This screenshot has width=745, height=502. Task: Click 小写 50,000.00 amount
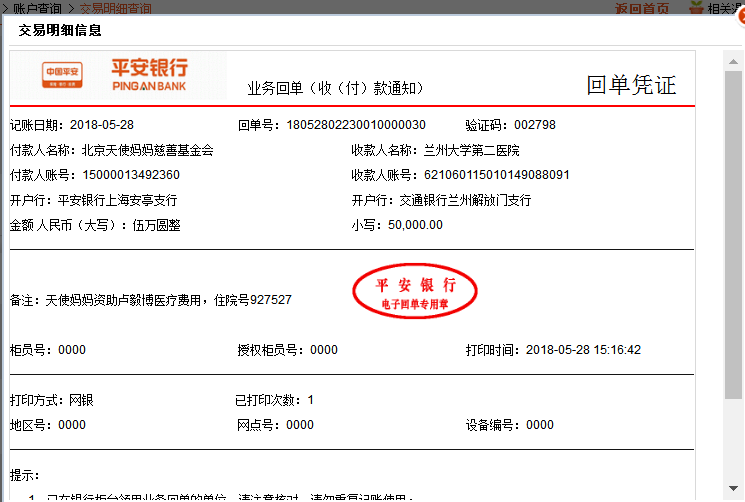[x=415, y=225]
